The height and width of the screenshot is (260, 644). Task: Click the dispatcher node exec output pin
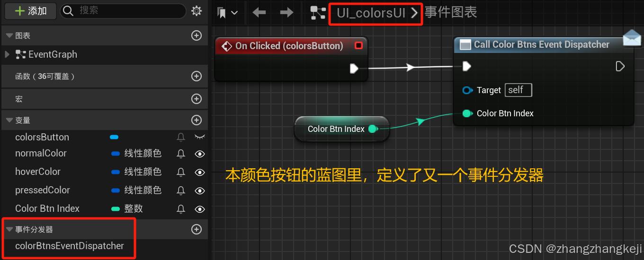click(620, 66)
